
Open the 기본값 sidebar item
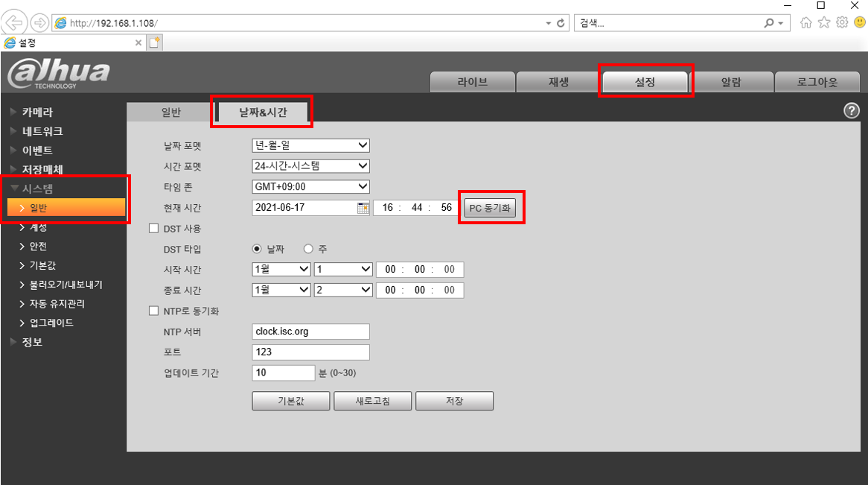42,265
